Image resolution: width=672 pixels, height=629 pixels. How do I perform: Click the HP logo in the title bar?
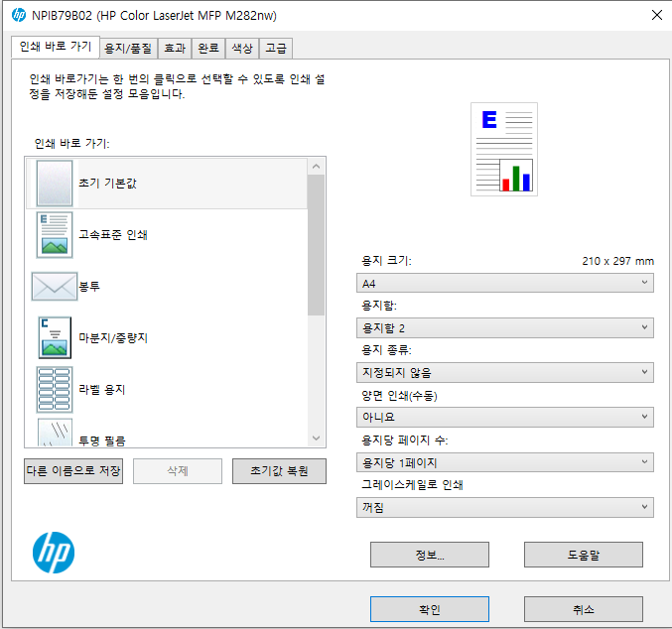coord(19,15)
